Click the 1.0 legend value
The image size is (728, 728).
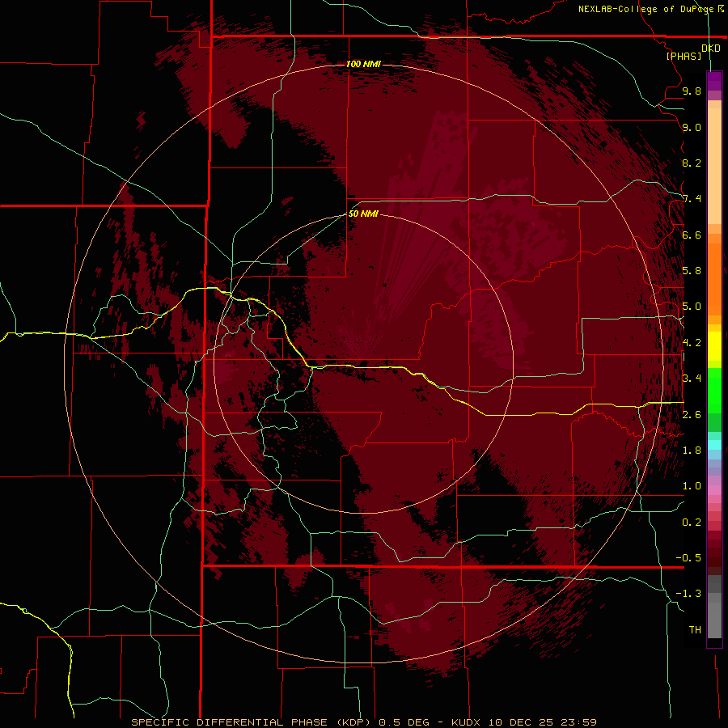(x=692, y=486)
